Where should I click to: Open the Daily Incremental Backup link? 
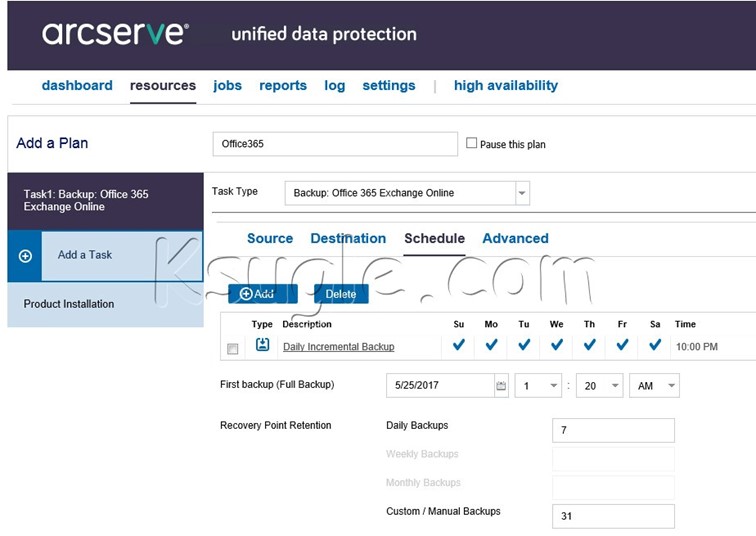click(338, 347)
